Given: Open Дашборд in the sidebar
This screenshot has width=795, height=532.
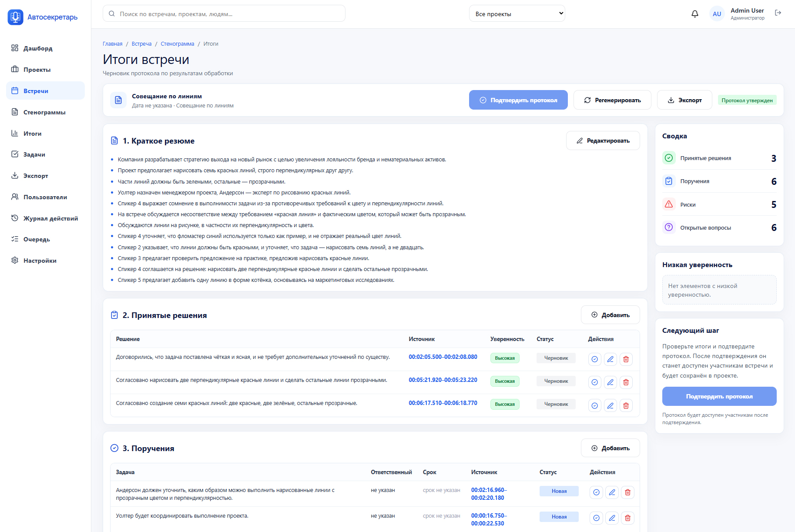Looking at the screenshot, I should (45, 48).
